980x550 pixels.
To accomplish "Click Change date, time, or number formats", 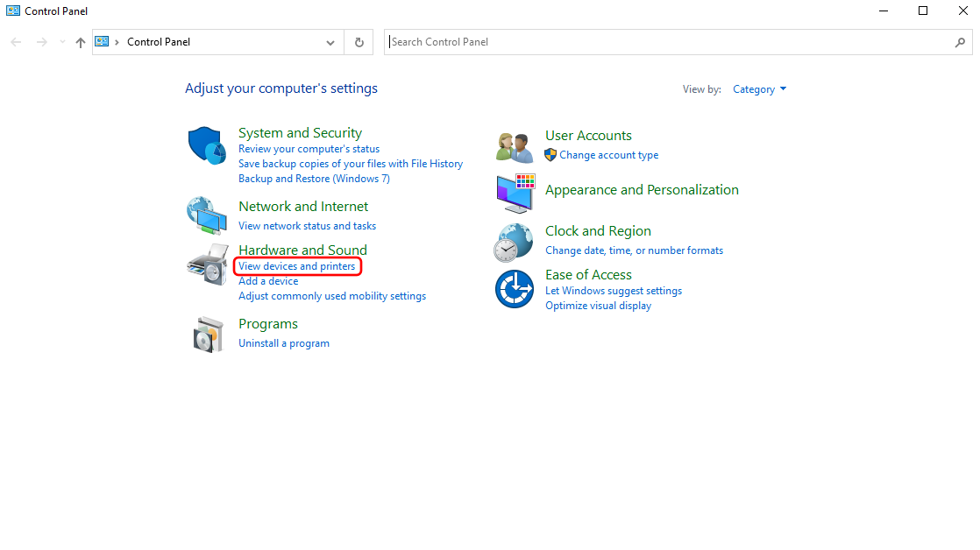I will pos(634,250).
